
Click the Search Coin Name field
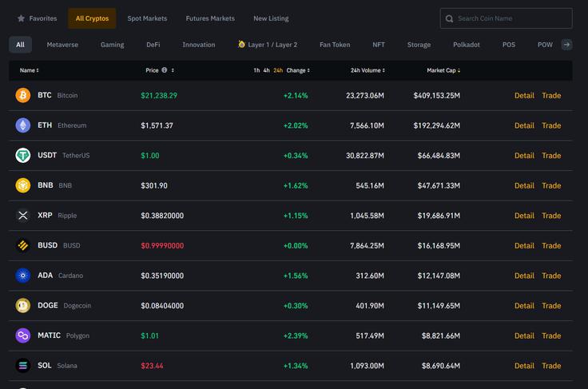[506, 18]
